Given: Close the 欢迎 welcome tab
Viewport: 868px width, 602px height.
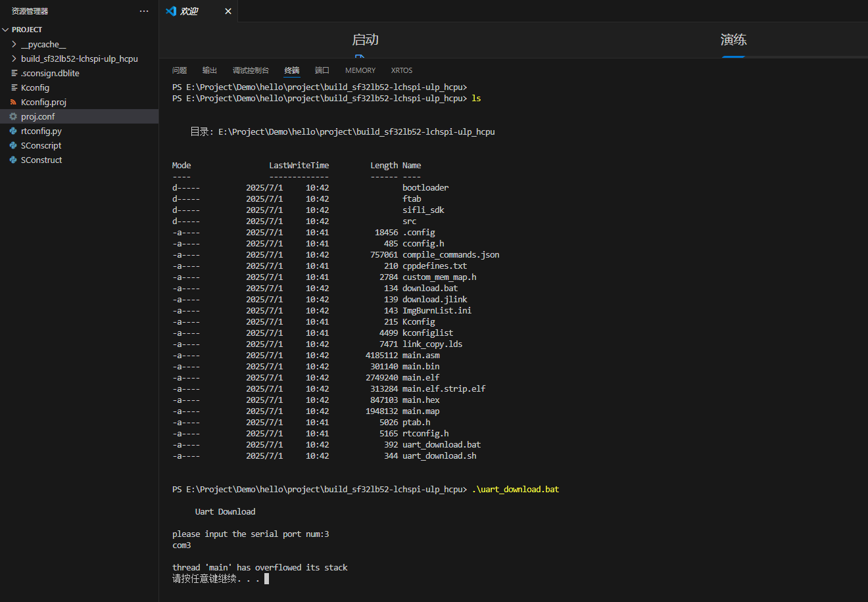Looking at the screenshot, I should coord(228,11).
